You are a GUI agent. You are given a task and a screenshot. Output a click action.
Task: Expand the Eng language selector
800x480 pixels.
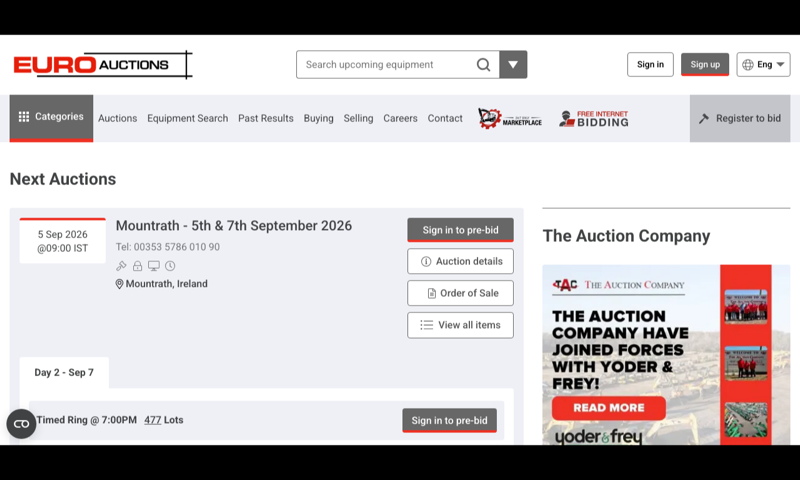[763, 65]
